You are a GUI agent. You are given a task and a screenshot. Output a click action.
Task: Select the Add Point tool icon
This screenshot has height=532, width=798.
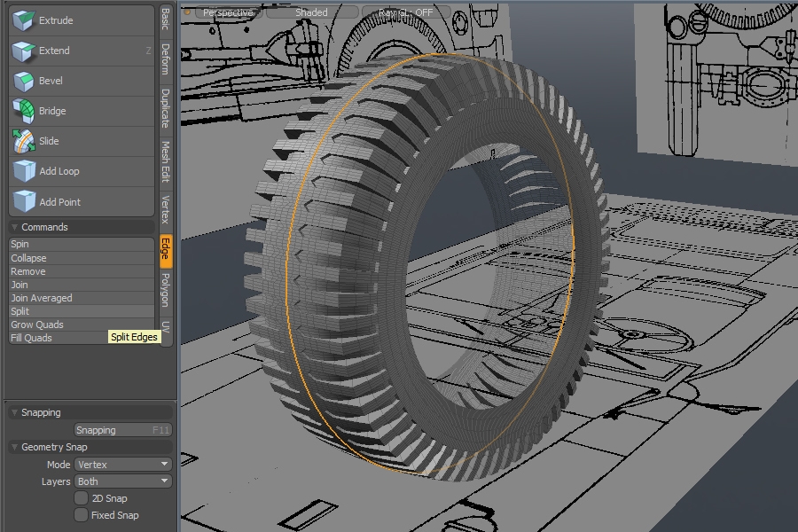[x=23, y=201]
